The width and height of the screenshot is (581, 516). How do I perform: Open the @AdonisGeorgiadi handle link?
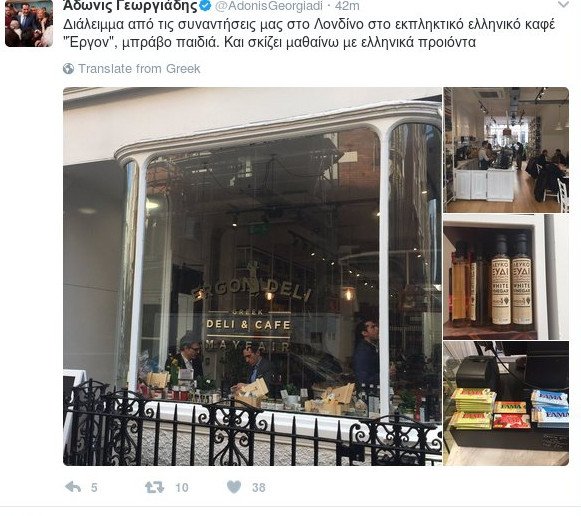click(269, 6)
